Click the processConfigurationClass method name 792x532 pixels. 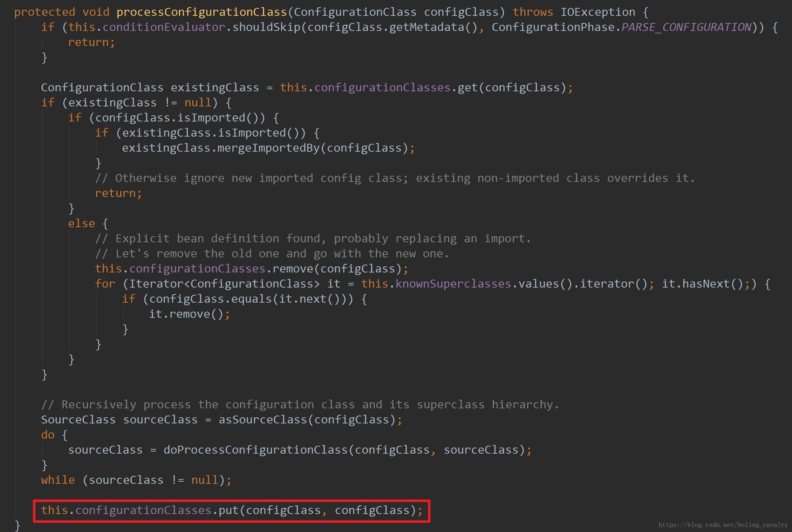(x=201, y=12)
